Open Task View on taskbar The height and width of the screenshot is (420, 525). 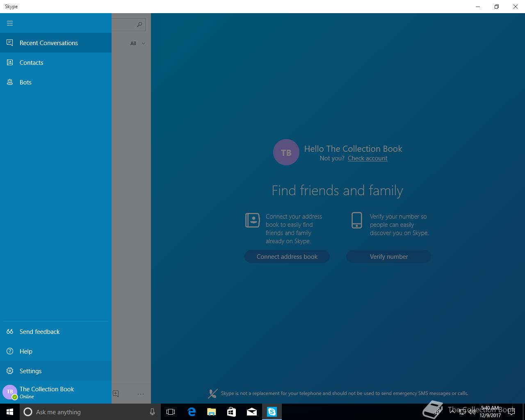[171, 412]
